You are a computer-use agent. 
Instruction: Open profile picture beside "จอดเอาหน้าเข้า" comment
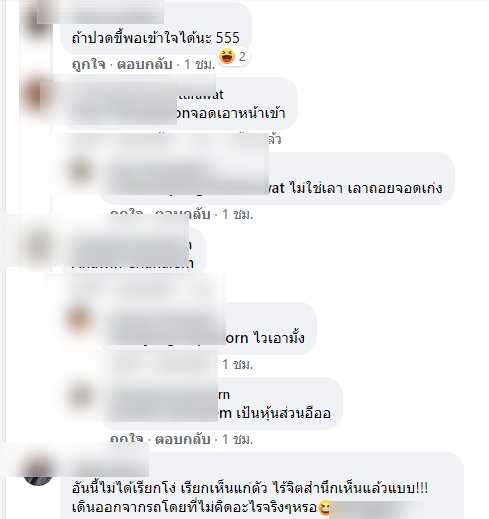[38, 96]
